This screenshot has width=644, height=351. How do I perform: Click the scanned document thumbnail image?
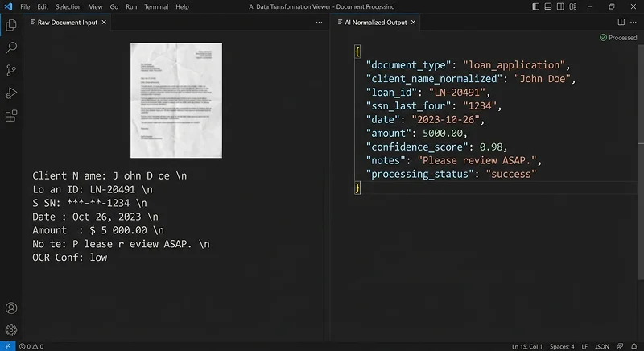click(x=176, y=101)
